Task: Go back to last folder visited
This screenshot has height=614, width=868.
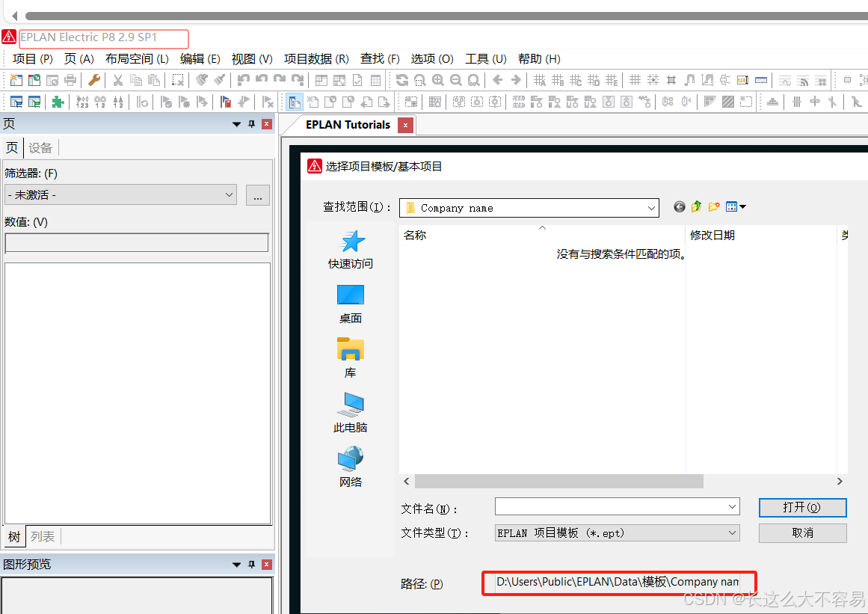Action: pyautogui.click(x=680, y=207)
